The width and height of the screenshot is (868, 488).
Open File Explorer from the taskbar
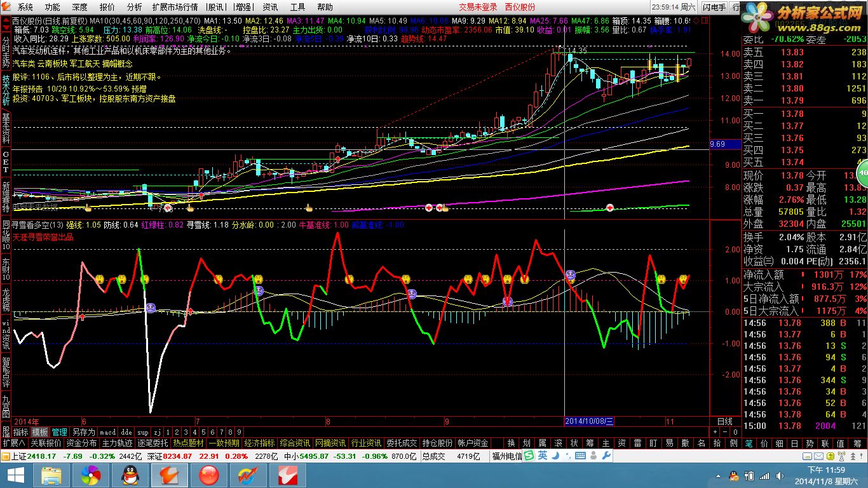click(x=51, y=475)
